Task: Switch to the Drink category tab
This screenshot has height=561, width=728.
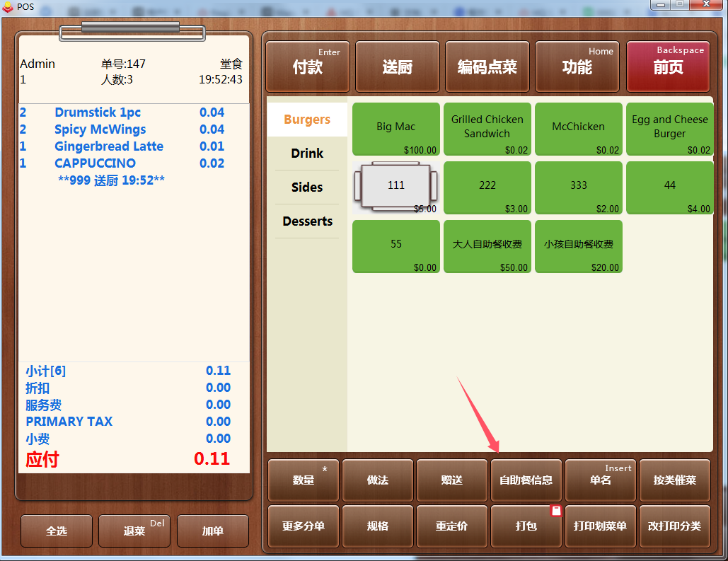Action: pos(307,154)
